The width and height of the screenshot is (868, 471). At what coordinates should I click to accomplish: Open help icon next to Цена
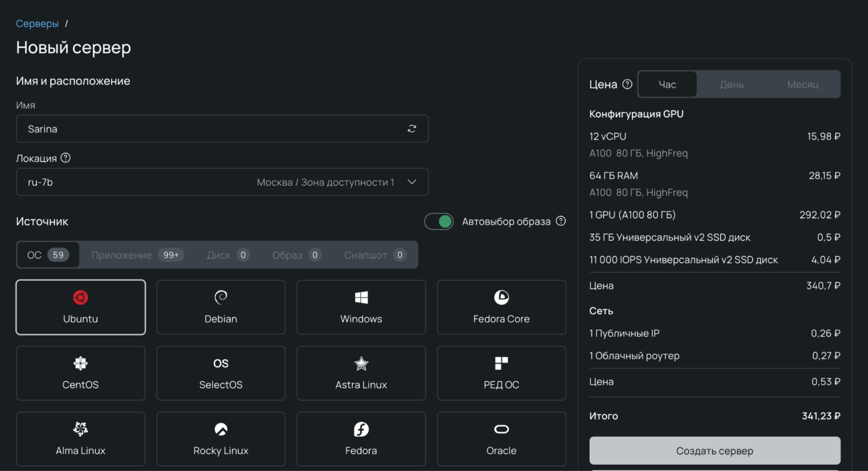click(627, 84)
